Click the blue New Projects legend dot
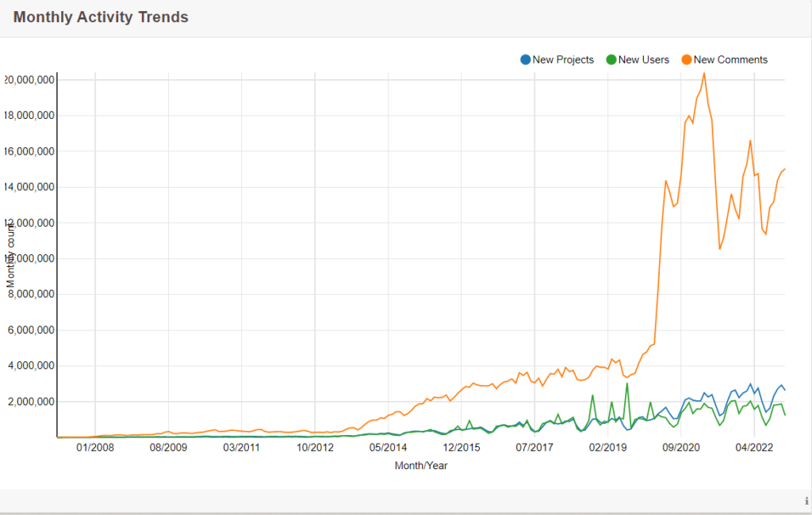Image resolution: width=812 pixels, height=515 pixels. click(525, 59)
